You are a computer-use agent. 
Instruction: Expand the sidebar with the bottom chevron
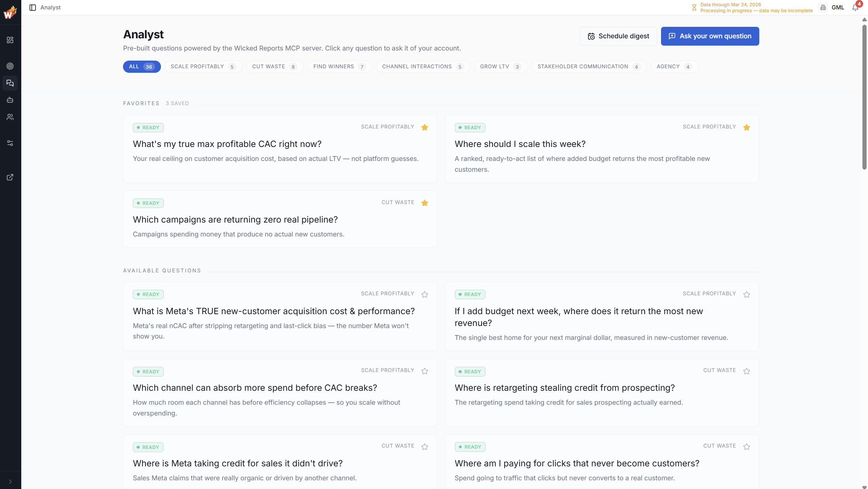[10, 482]
